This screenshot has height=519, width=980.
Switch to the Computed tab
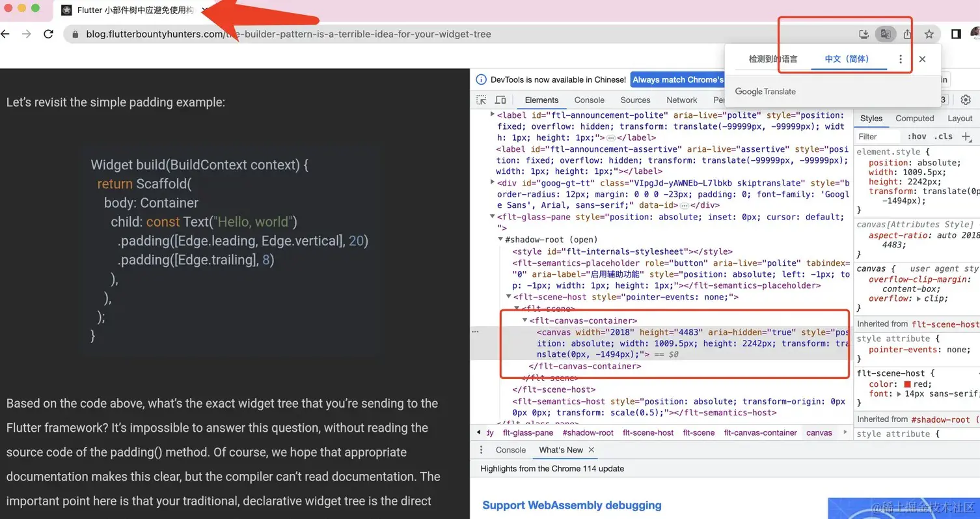915,118
